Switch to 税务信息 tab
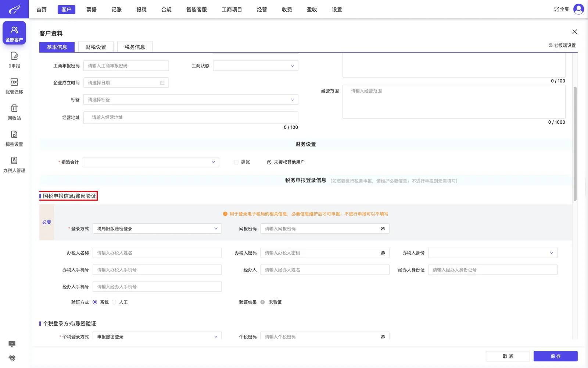 click(x=135, y=47)
